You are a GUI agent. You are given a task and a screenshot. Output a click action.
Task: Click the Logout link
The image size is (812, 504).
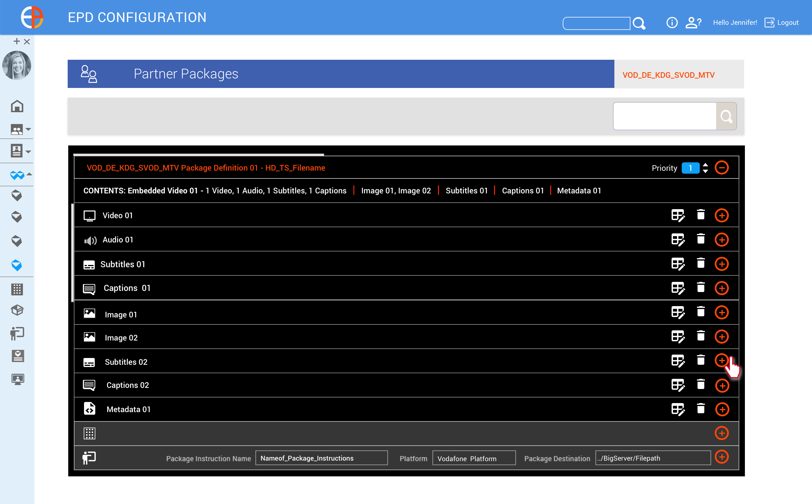pyautogui.click(x=781, y=23)
